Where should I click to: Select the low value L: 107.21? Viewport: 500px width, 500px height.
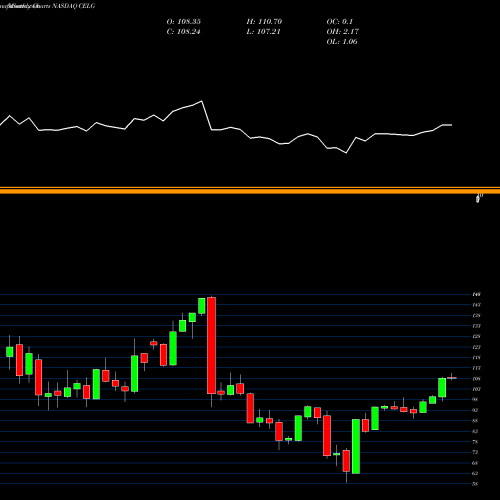(263, 32)
